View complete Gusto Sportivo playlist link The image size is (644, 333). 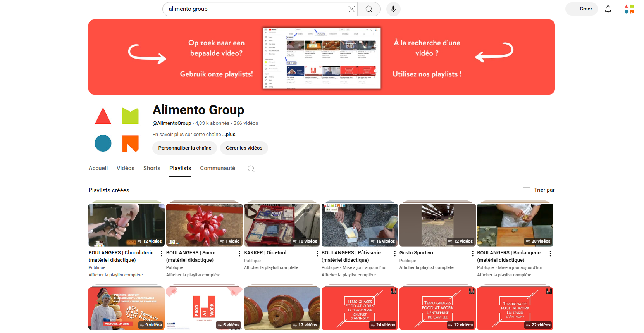[426, 267]
